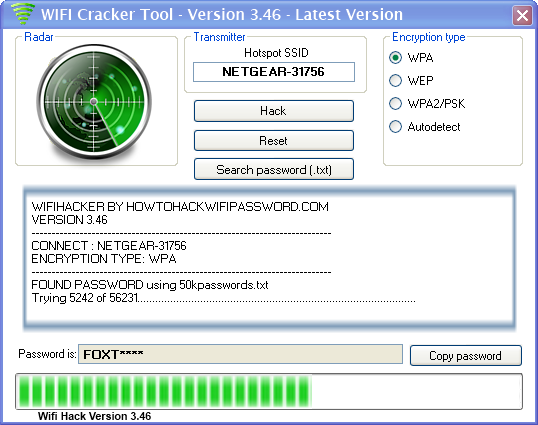Open Search password (.txt) button
538x425 pixels.
[273, 169]
